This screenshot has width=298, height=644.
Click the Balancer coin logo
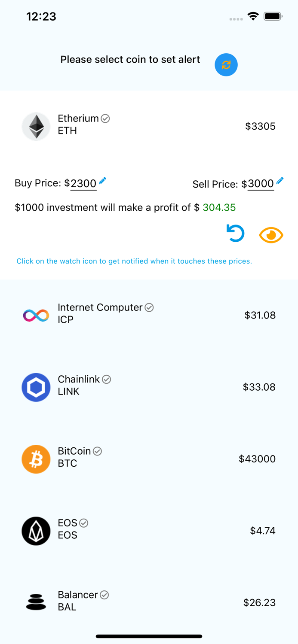point(36,602)
